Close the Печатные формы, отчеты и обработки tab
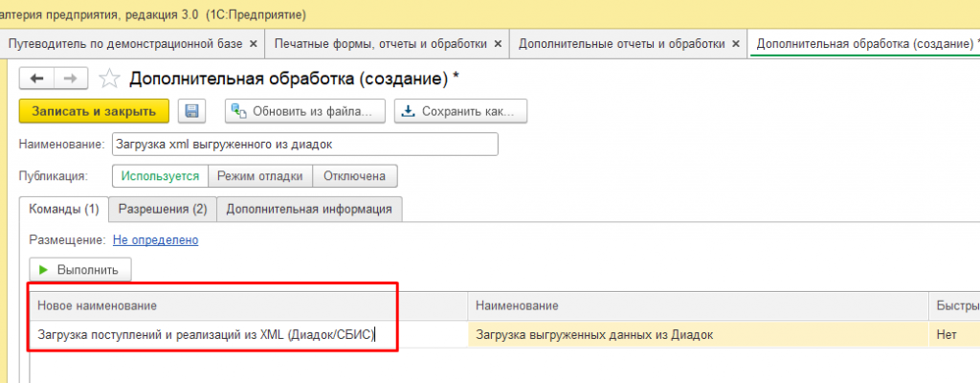Image resolution: width=980 pixels, height=383 pixels. point(498,44)
